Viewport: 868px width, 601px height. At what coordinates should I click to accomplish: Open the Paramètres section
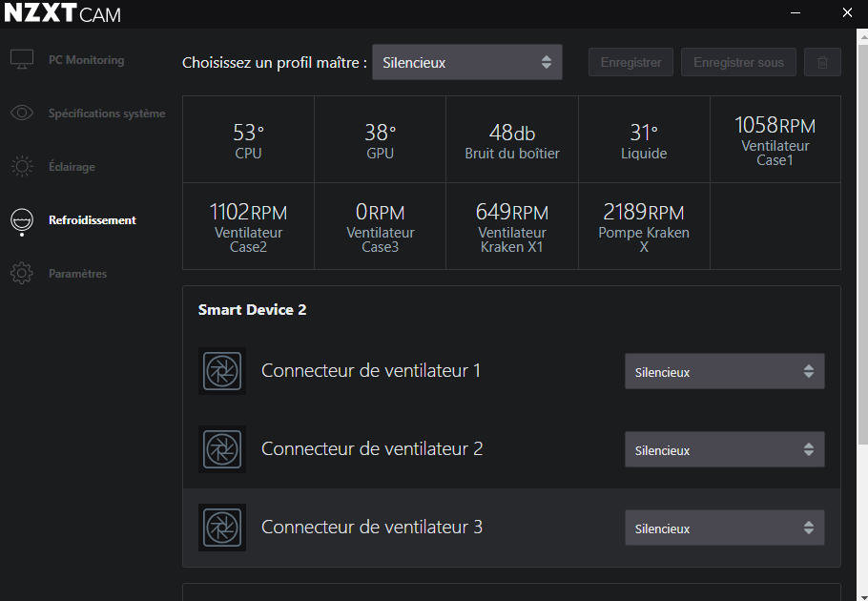(77, 274)
